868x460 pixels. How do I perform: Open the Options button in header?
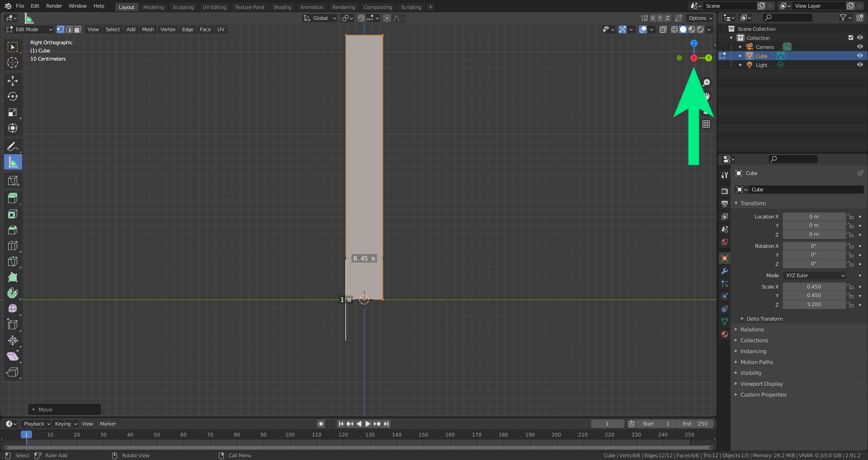point(700,18)
